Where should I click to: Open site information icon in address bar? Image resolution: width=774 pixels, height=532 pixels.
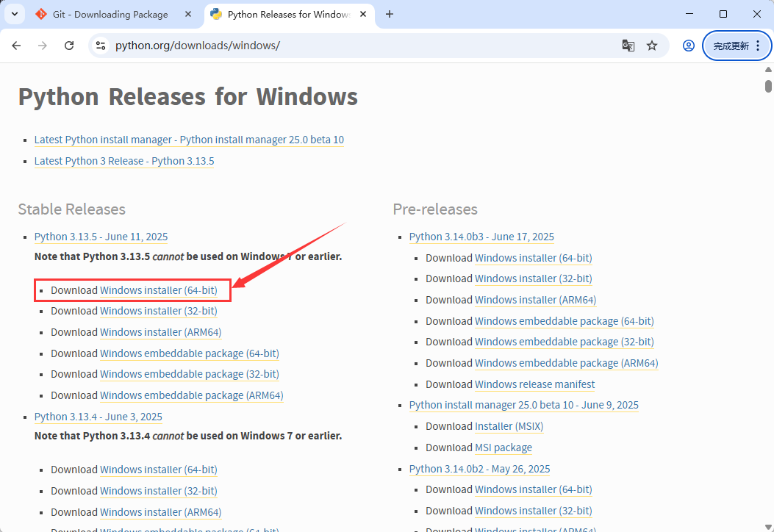tap(101, 46)
